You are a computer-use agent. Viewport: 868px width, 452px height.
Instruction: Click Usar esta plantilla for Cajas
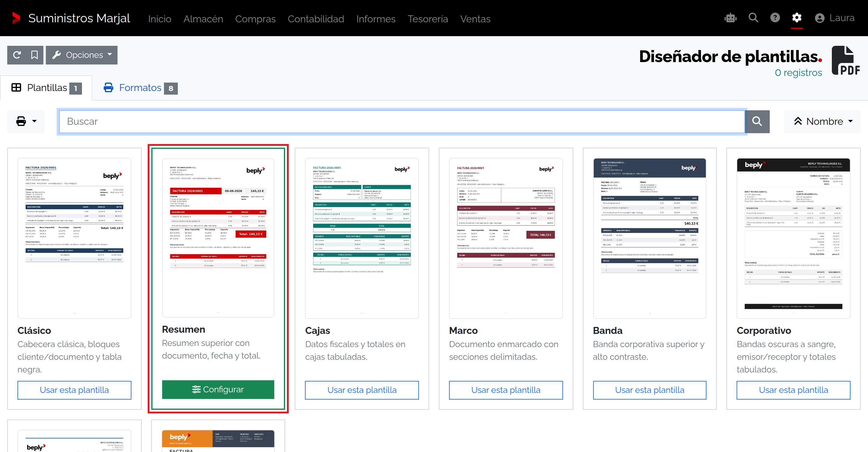362,390
